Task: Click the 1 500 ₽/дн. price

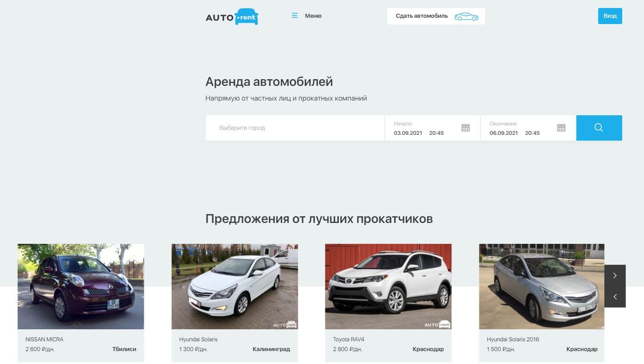Action: click(501, 349)
